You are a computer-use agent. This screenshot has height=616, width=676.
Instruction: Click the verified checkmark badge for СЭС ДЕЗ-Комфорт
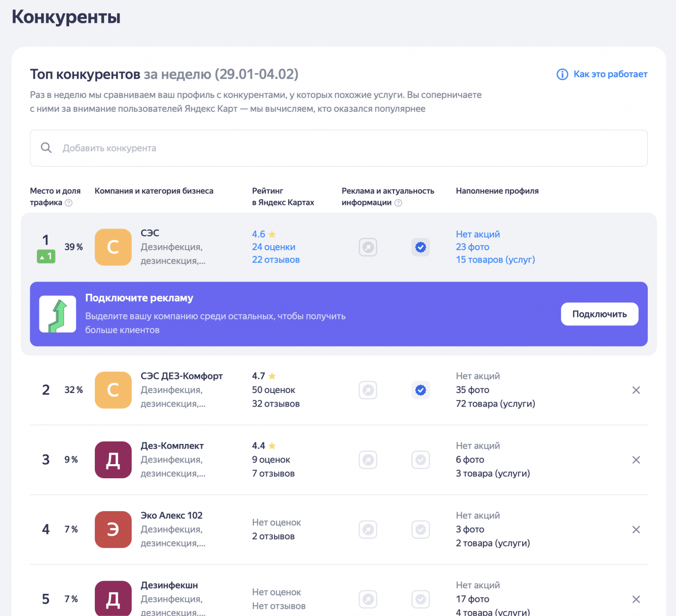[421, 390]
